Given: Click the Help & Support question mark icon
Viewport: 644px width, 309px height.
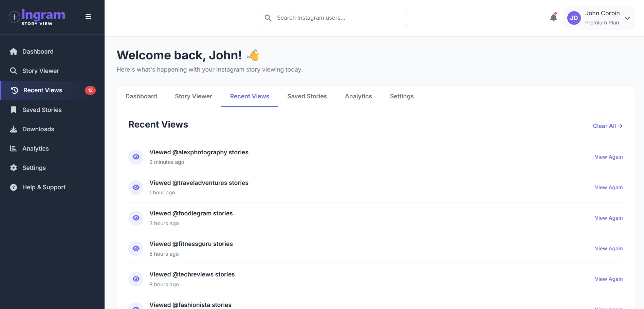Looking at the screenshot, I should 13,187.
